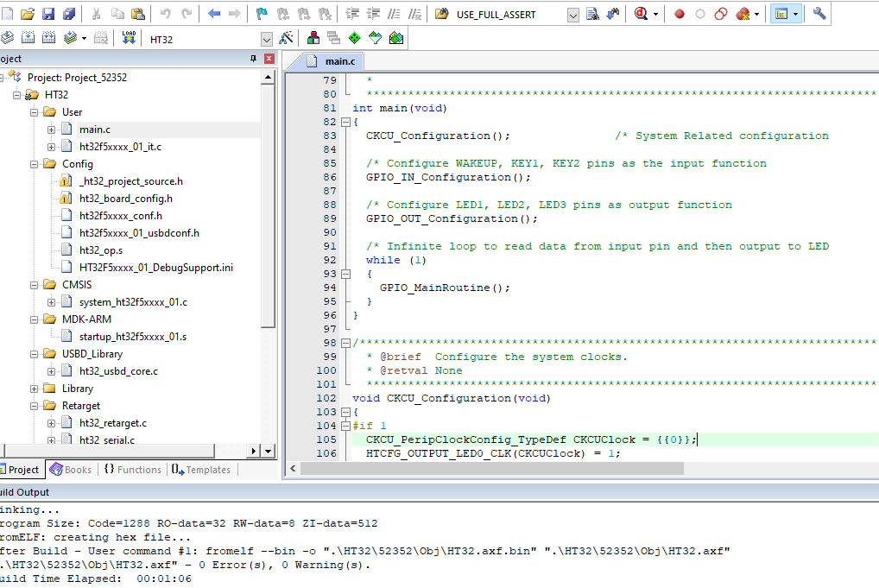Disable all breakpoints icon
879x588 pixels.
coord(721,14)
